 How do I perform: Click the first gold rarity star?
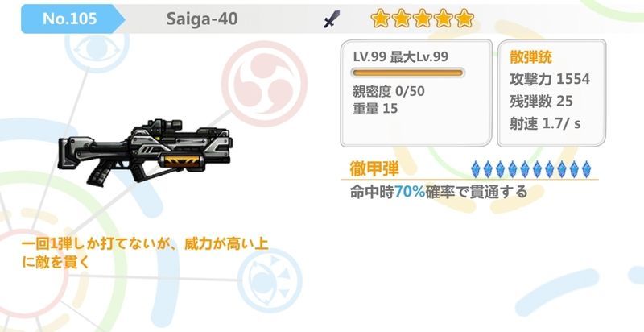[x=380, y=19]
